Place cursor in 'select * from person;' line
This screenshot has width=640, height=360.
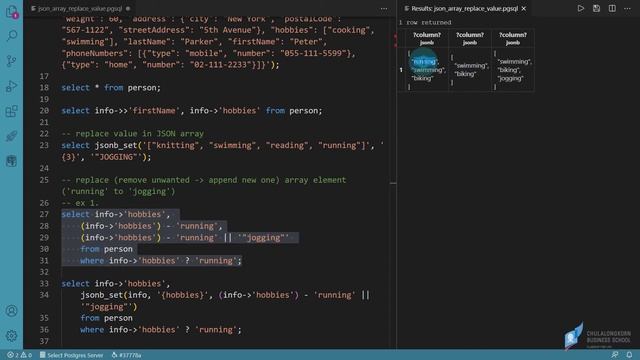[x=111, y=88]
